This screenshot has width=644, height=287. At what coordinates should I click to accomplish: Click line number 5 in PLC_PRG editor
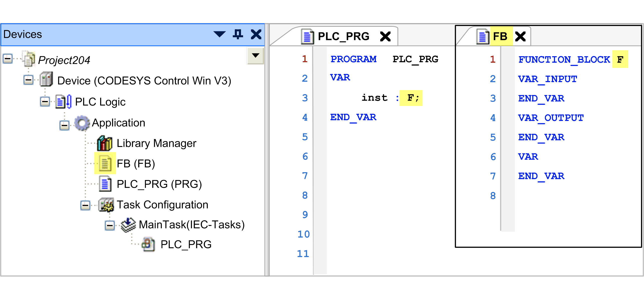[x=305, y=137]
